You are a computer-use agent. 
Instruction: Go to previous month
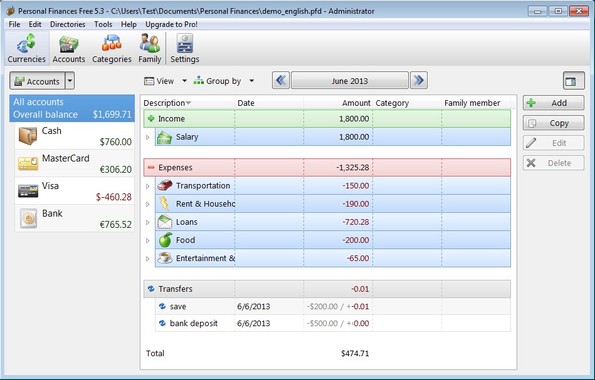[281, 80]
